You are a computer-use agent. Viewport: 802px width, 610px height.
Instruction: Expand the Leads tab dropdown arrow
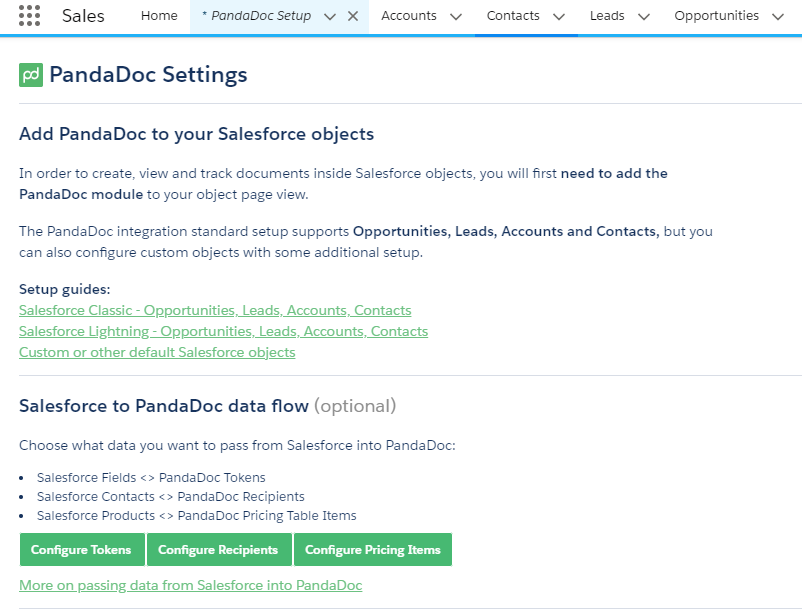click(x=644, y=17)
